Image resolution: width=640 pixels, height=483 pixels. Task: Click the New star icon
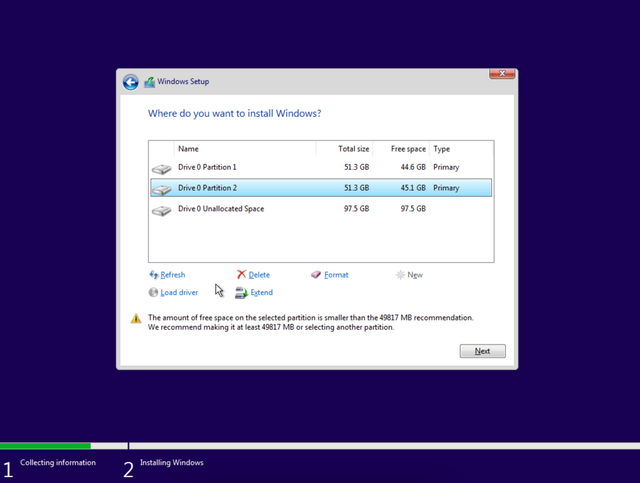pyautogui.click(x=400, y=275)
